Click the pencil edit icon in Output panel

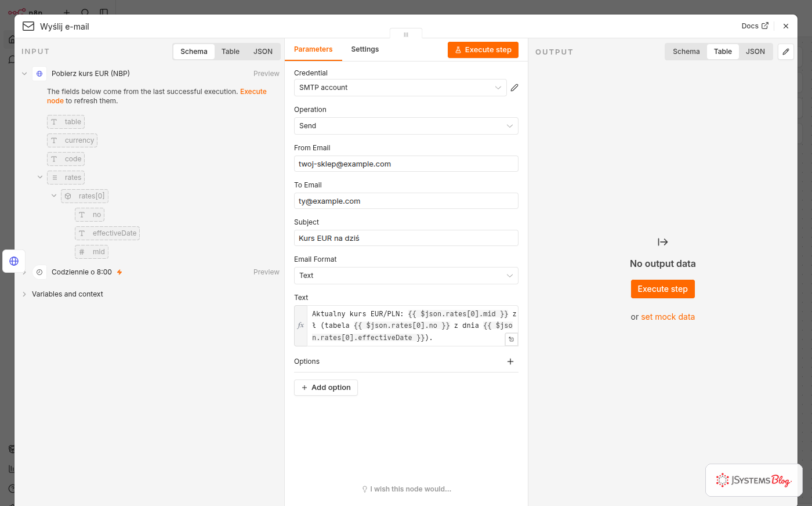tap(786, 52)
